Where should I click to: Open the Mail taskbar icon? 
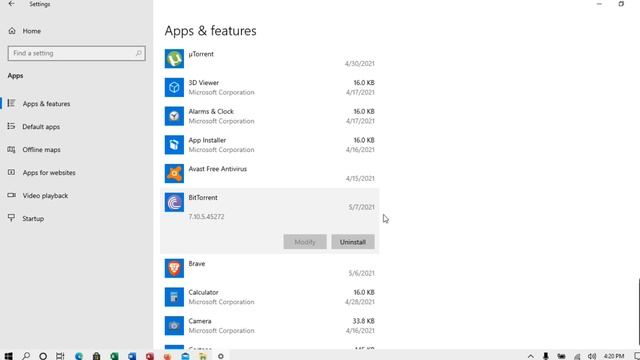tap(185, 356)
